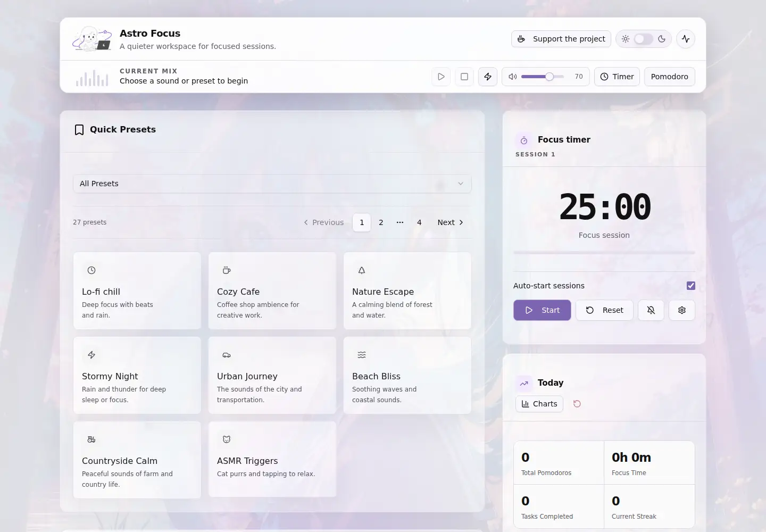Screen dimensions: 766x532
Task: Reset the focus timer
Action: (604, 310)
